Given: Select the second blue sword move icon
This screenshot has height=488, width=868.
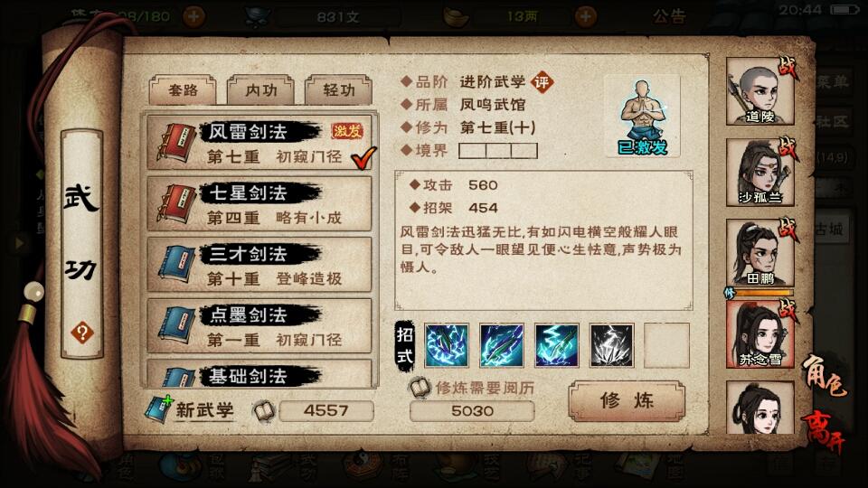Looking at the screenshot, I should click(x=502, y=345).
